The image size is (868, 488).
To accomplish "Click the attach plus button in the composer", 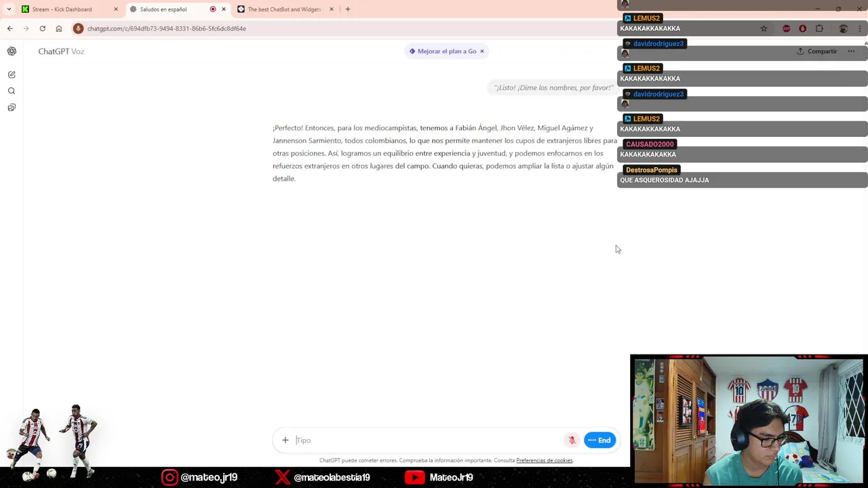I will pos(285,441).
